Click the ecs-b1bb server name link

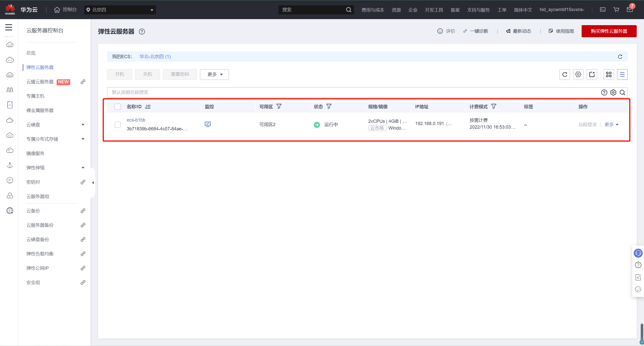click(136, 120)
